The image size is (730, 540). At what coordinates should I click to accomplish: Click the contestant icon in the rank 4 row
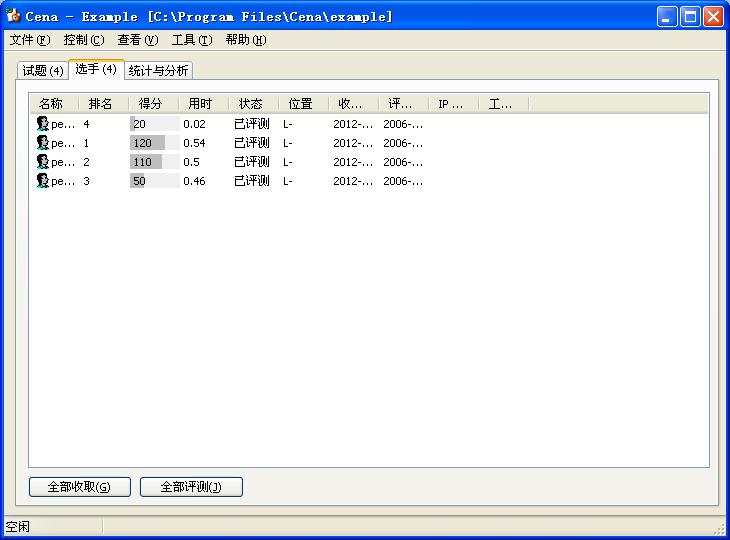click(43, 124)
